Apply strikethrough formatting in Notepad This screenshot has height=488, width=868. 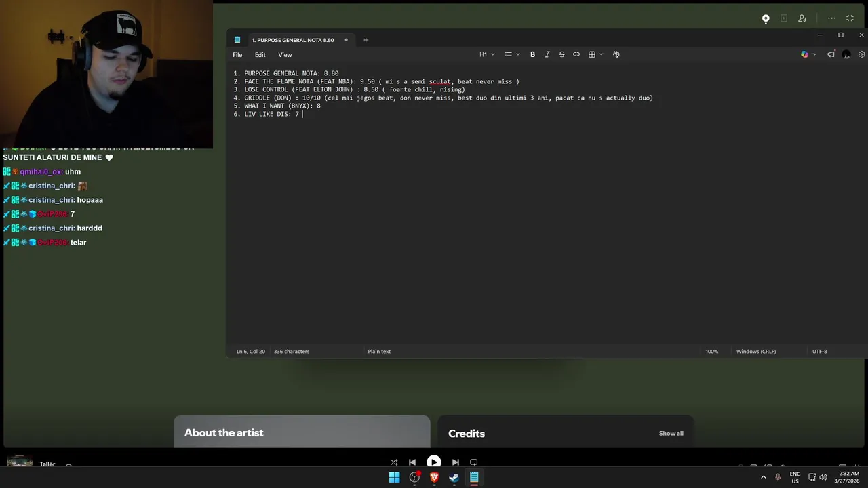(561, 54)
